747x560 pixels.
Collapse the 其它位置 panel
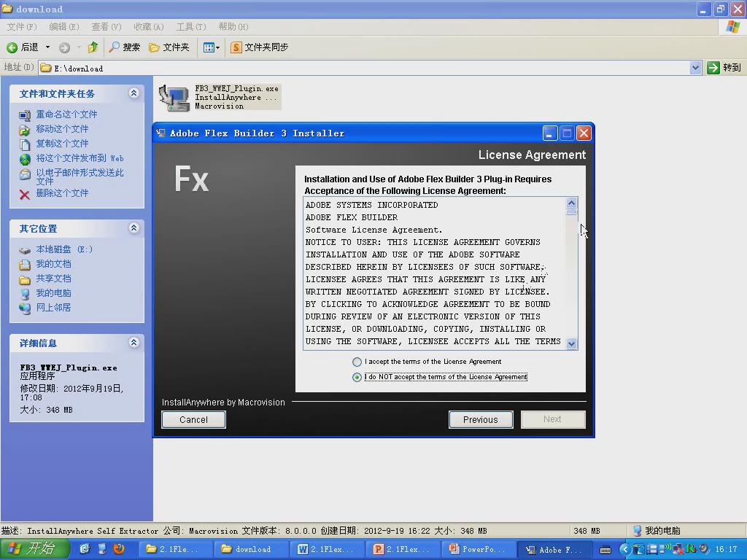pos(134,228)
